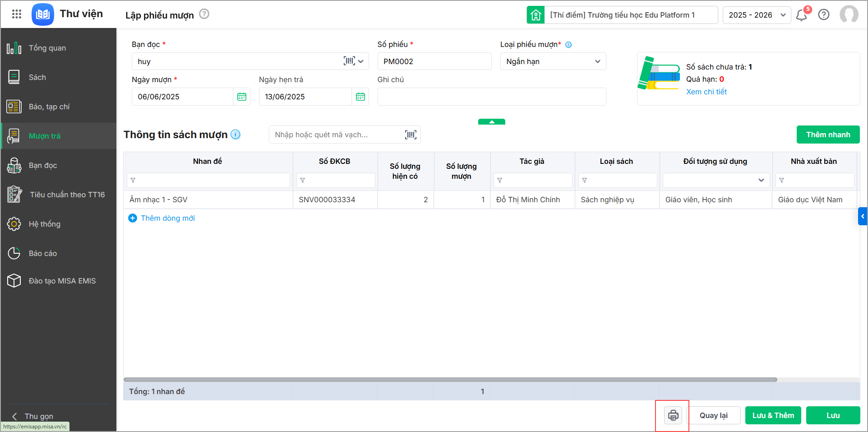
Task: Expand the Bạn đọc dropdown arrow
Action: 361,61
